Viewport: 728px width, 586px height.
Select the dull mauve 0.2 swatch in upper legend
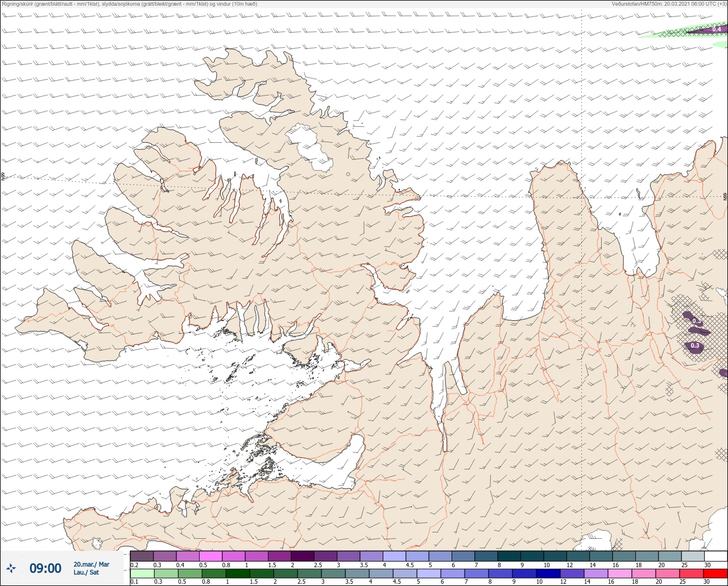[142, 556]
